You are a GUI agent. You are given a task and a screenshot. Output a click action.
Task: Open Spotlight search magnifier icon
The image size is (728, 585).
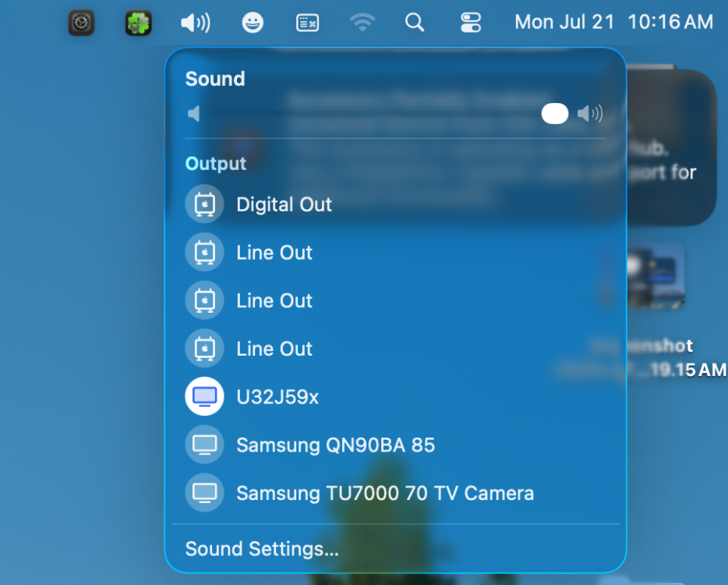[414, 23]
